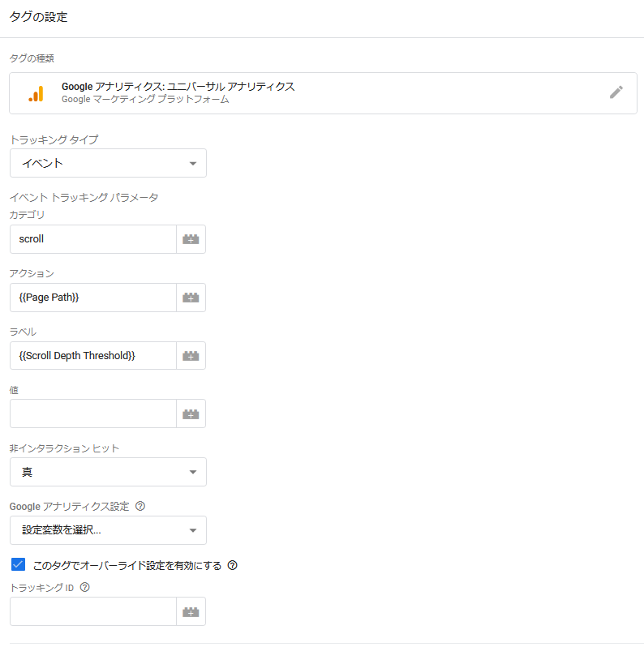Screen dimensions: 644x647
Task: Click the empty 値 input field
Action: (93, 413)
